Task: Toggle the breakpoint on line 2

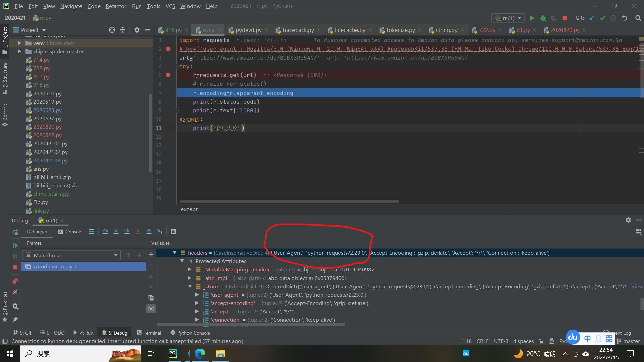Action: [168, 49]
